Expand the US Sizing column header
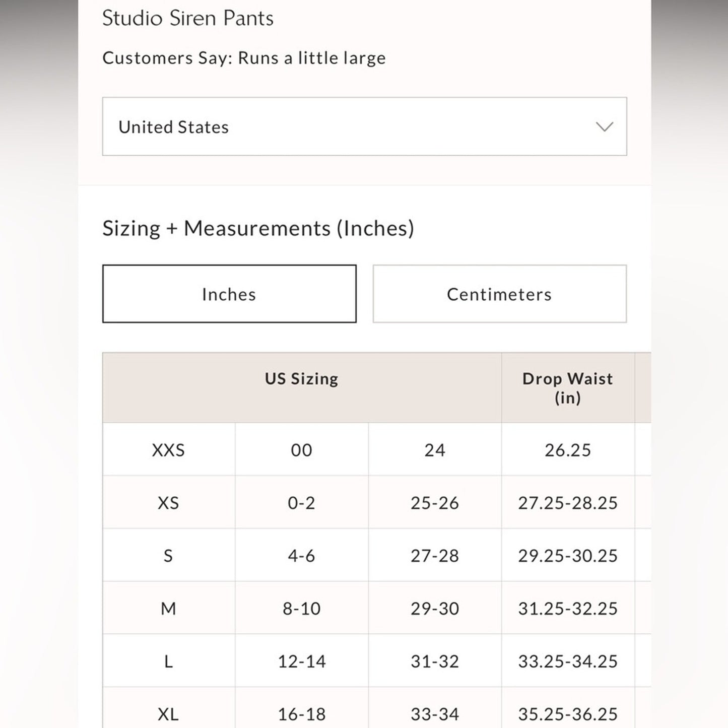Image resolution: width=728 pixels, height=728 pixels. 301,378
